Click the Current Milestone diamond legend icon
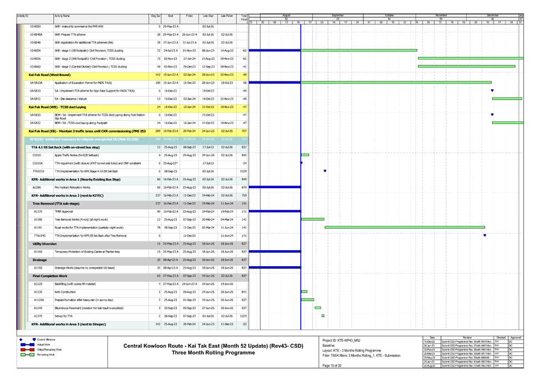 click(x=20, y=339)
